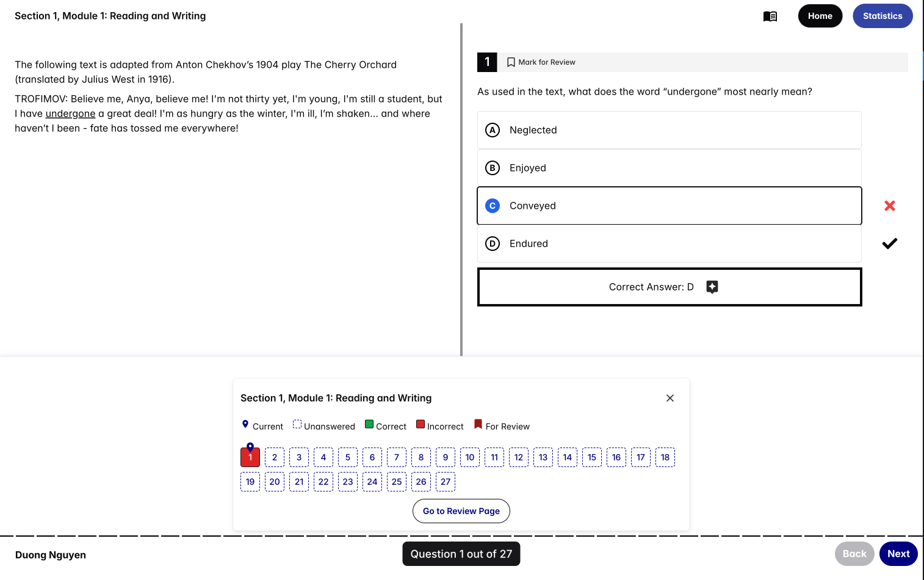Image resolution: width=924 pixels, height=580 pixels.
Task: Jump to question 10
Action: point(470,457)
